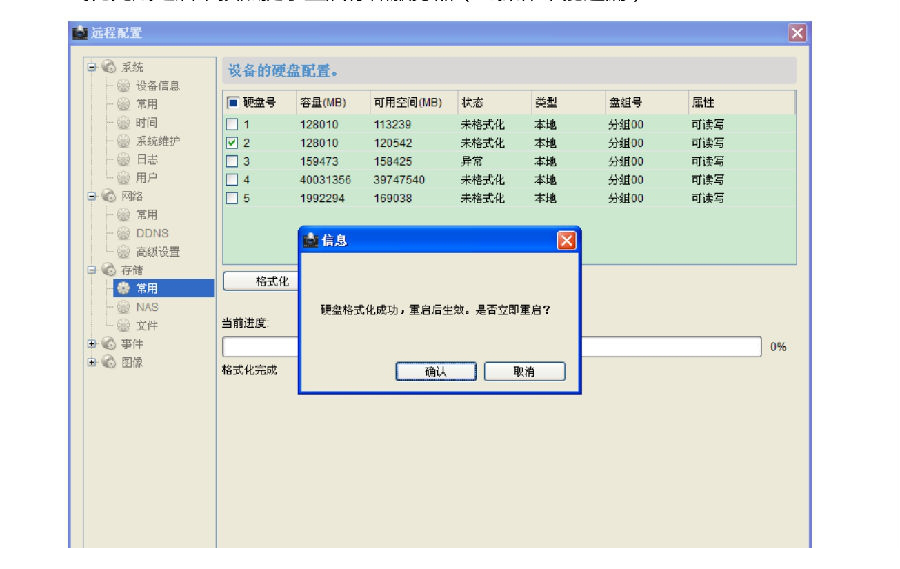
Task: Select 时间 under 系统
Action: (146, 122)
